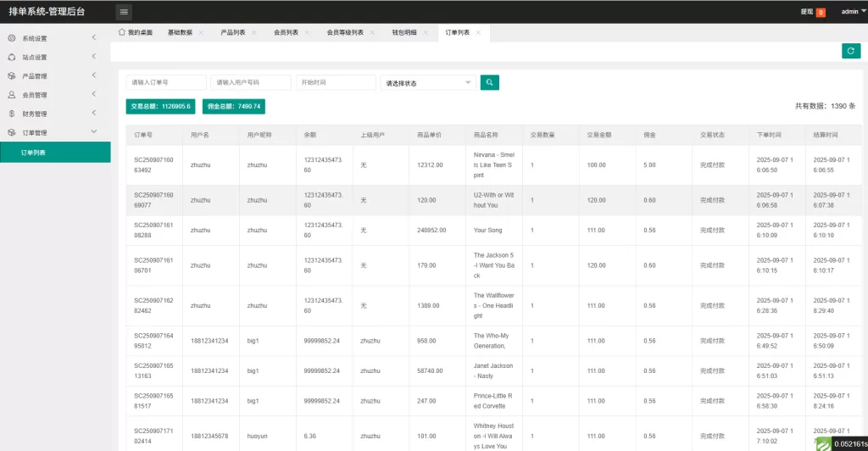
Task: Click the 请输入订单号 order number field
Action: 166,82
